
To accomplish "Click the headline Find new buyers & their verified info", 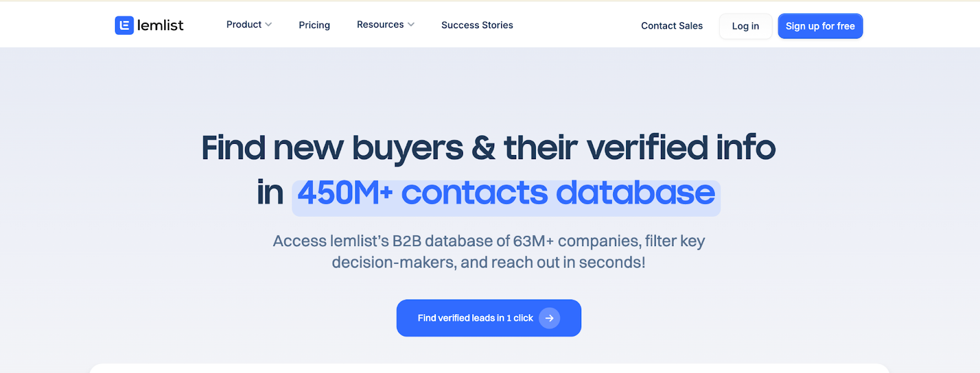I will [x=489, y=148].
